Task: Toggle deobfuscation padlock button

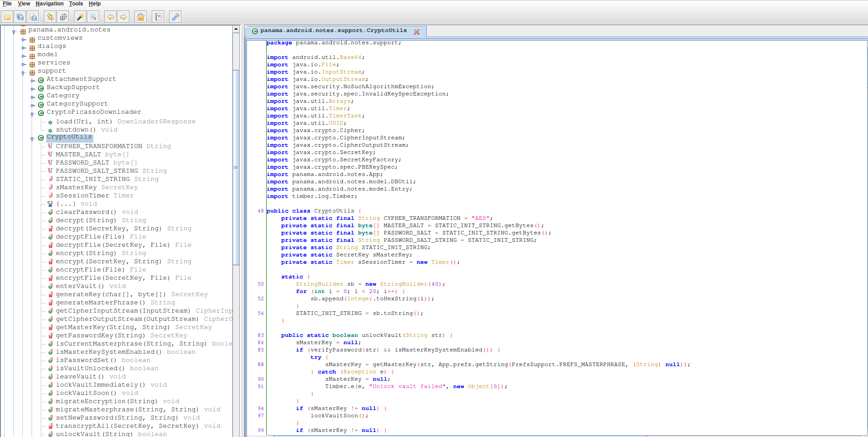Action: coord(141,17)
